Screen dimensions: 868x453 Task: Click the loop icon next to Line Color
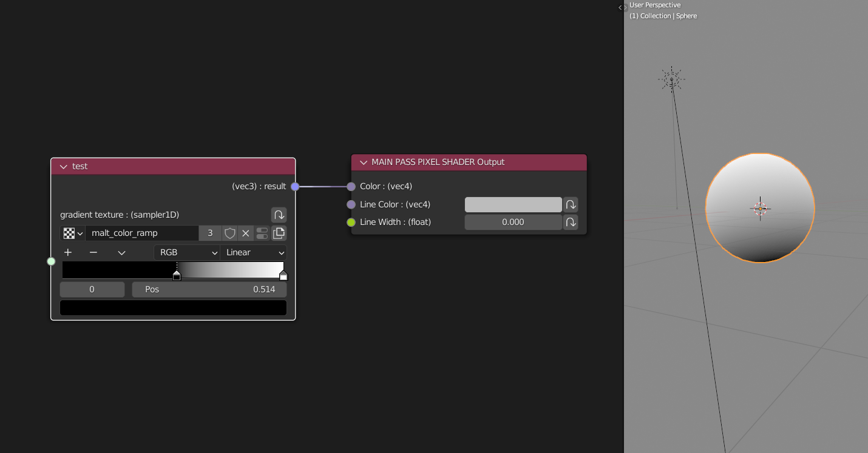pyautogui.click(x=571, y=204)
